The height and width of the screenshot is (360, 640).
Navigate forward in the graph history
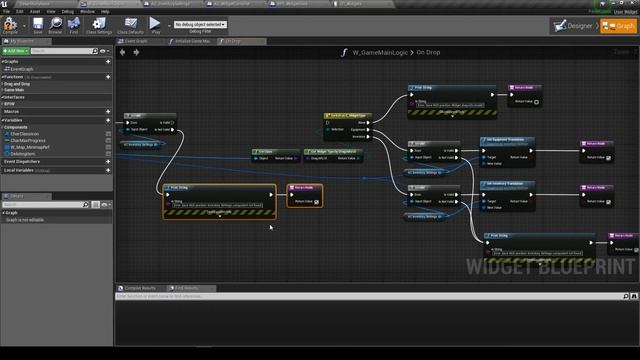(x=136, y=52)
